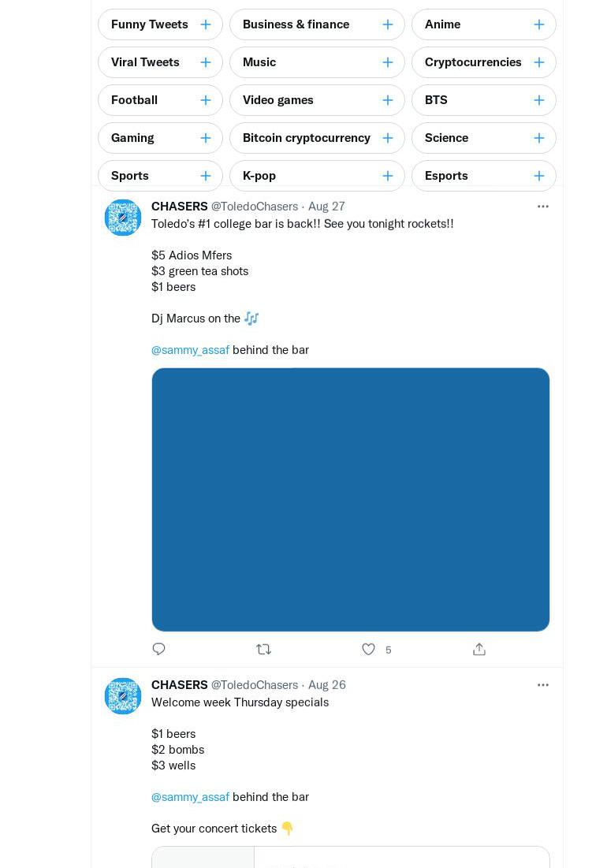Image resolution: width=607 pixels, height=868 pixels.
Task: Like the Aug 27 CHASERS tweet
Action: [368, 650]
